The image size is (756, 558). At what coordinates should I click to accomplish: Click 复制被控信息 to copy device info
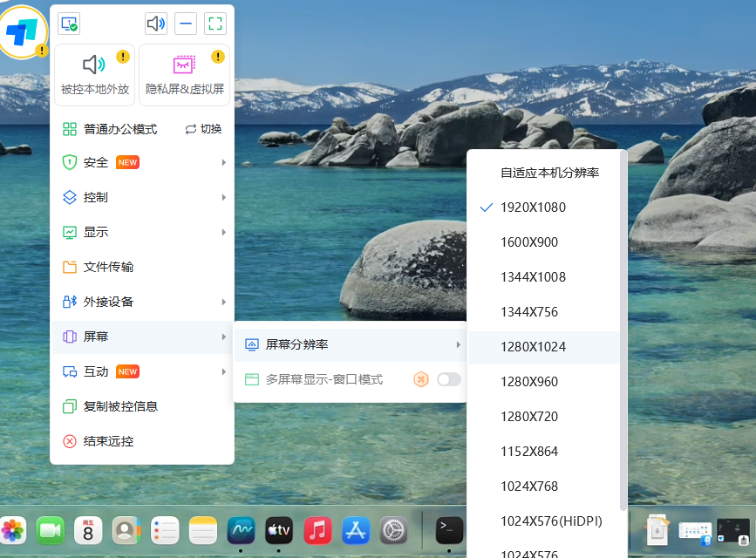point(142,406)
